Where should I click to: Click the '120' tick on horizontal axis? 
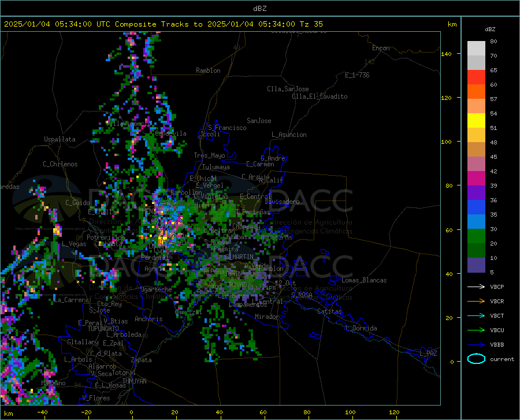click(x=394, y=412)
